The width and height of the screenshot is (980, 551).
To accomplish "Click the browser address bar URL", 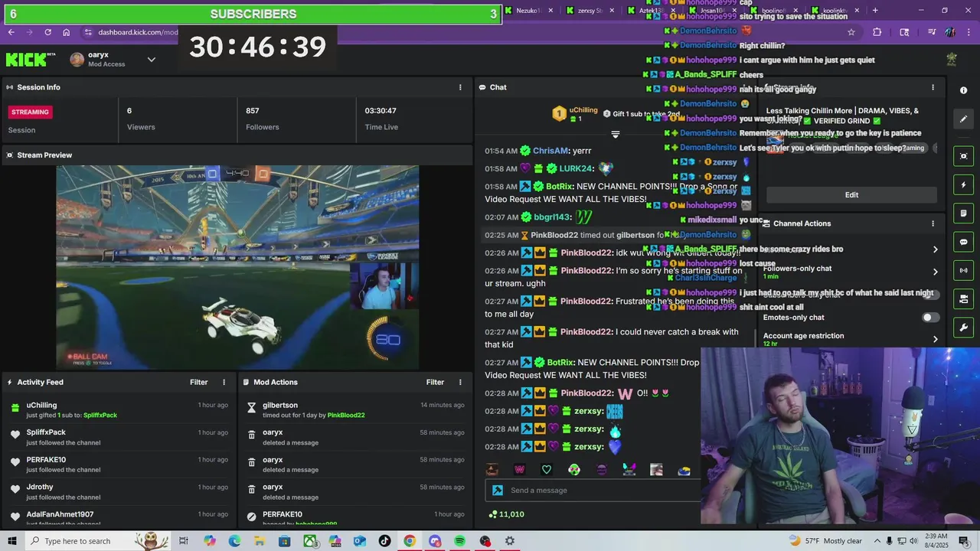I will coord(138,32).
